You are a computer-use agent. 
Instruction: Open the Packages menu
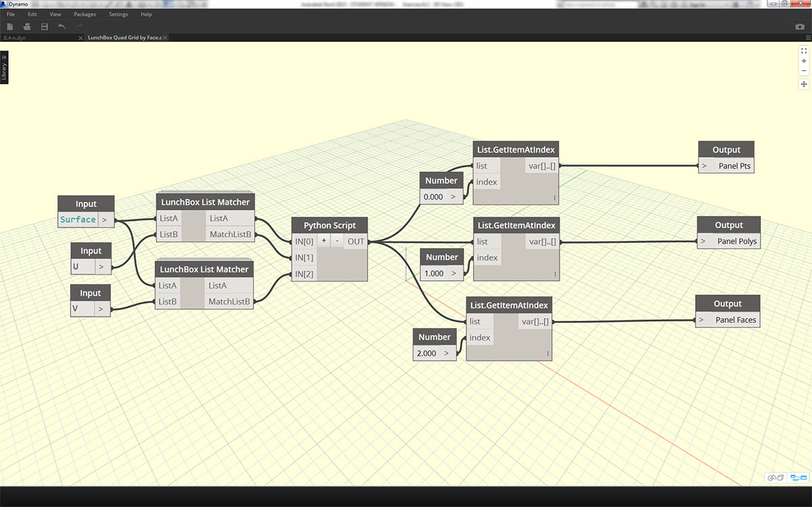[x=85, y=14]
